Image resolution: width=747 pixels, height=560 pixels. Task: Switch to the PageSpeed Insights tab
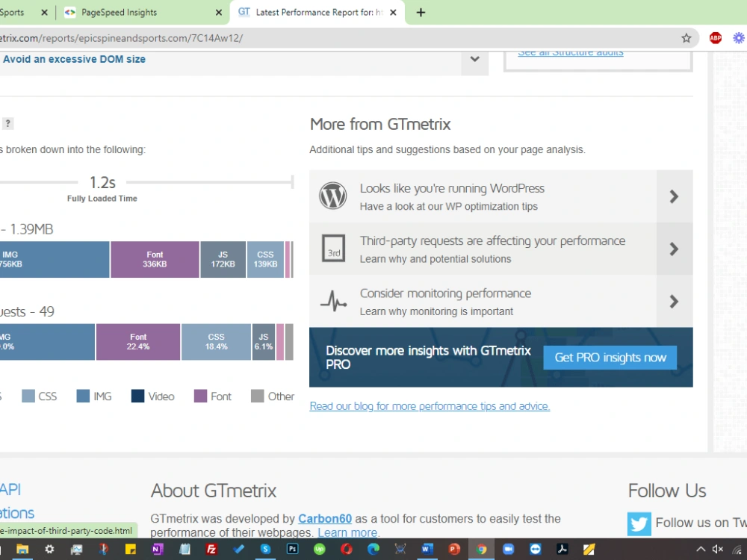(x=119, y=13)
